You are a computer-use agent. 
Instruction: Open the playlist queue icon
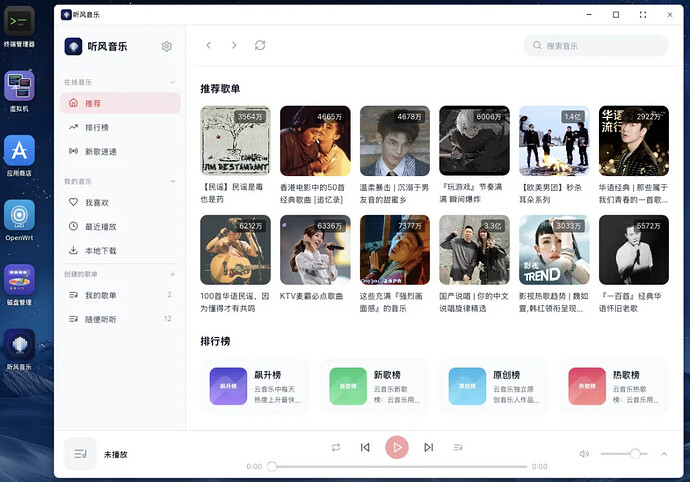[458, 447]
